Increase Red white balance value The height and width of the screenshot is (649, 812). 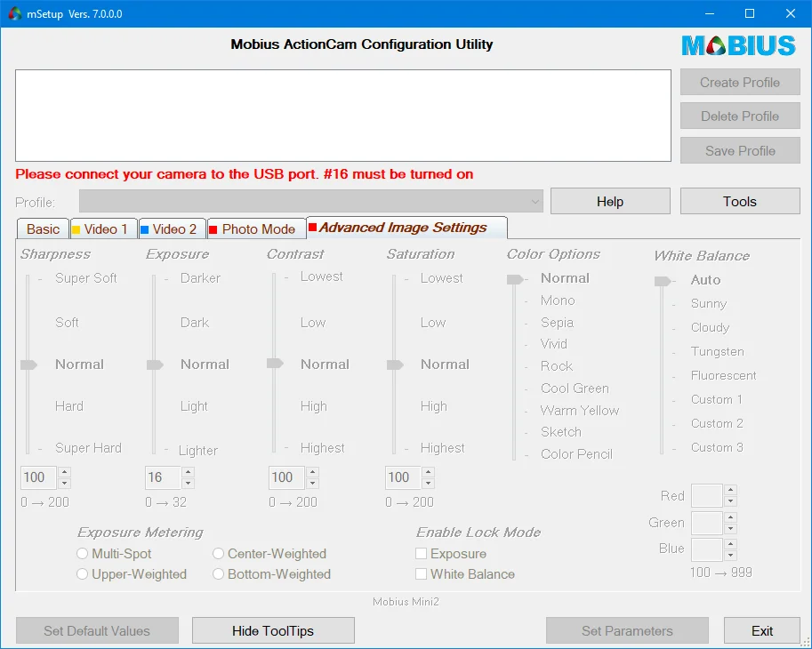click(730, 490)
